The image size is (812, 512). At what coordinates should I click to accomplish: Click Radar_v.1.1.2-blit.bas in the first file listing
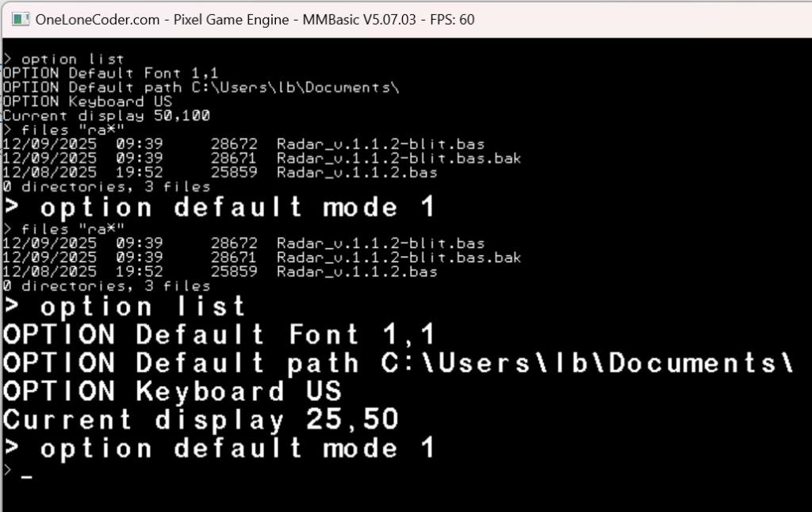point(381,144)
